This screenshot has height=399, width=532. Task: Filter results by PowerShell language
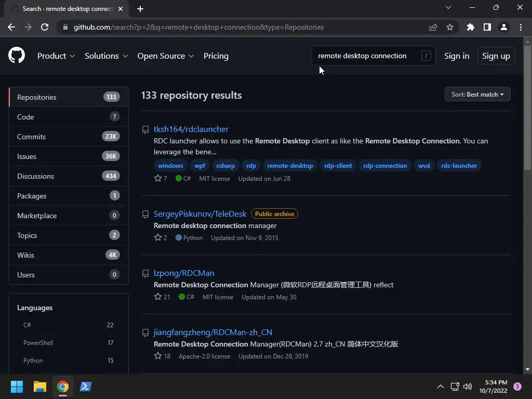pyautogui.click(x=69, y=342)
